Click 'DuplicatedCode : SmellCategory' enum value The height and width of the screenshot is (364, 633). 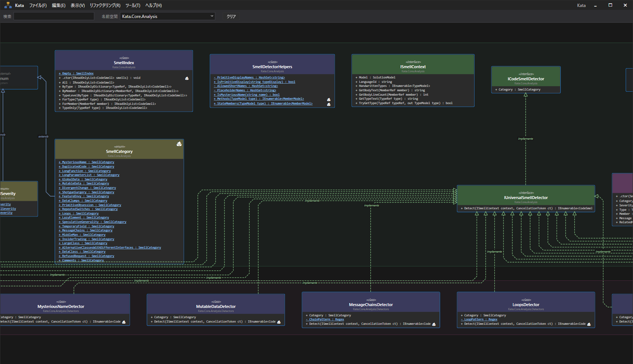(x=87, y=166)
